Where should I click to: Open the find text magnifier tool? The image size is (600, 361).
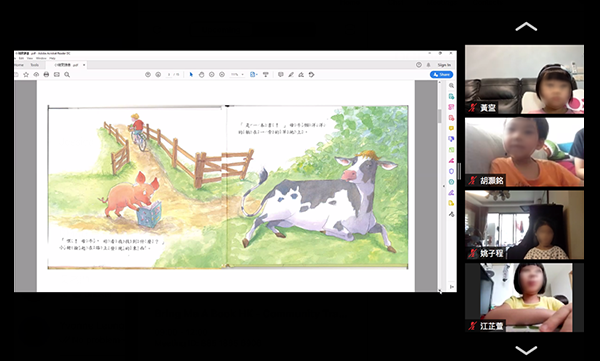point(67,75)
